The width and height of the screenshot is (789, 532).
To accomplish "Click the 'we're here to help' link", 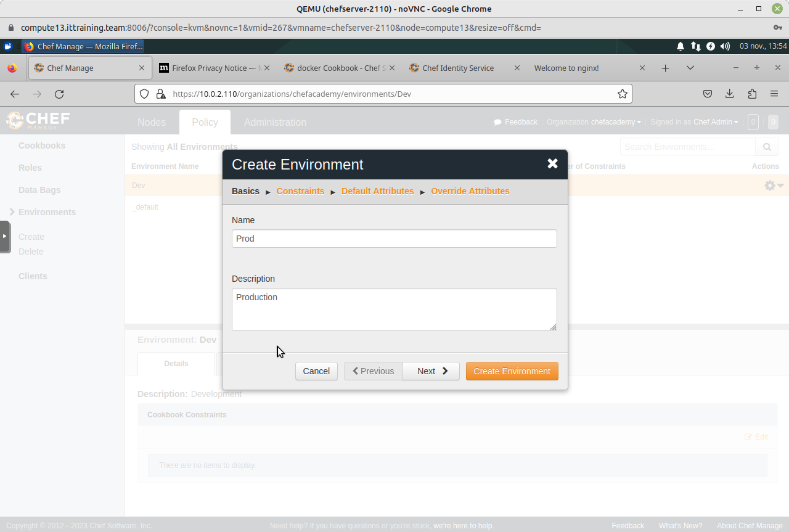I will 462,526.
